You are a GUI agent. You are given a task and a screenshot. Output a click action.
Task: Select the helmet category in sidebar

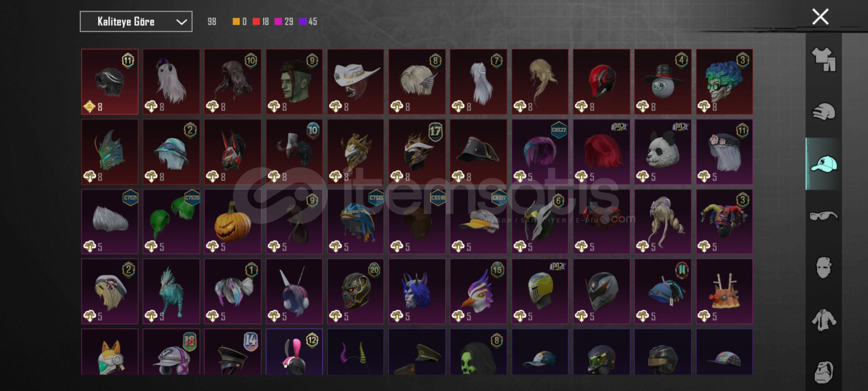824,112
